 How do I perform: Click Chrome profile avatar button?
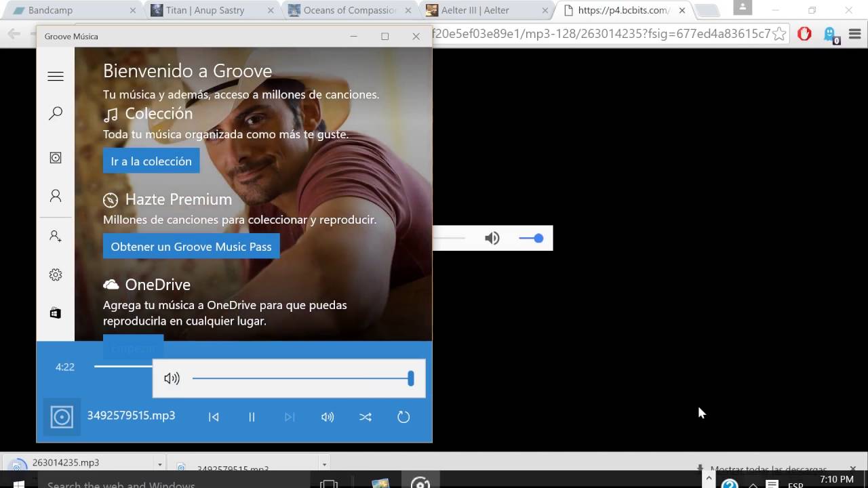744,7
